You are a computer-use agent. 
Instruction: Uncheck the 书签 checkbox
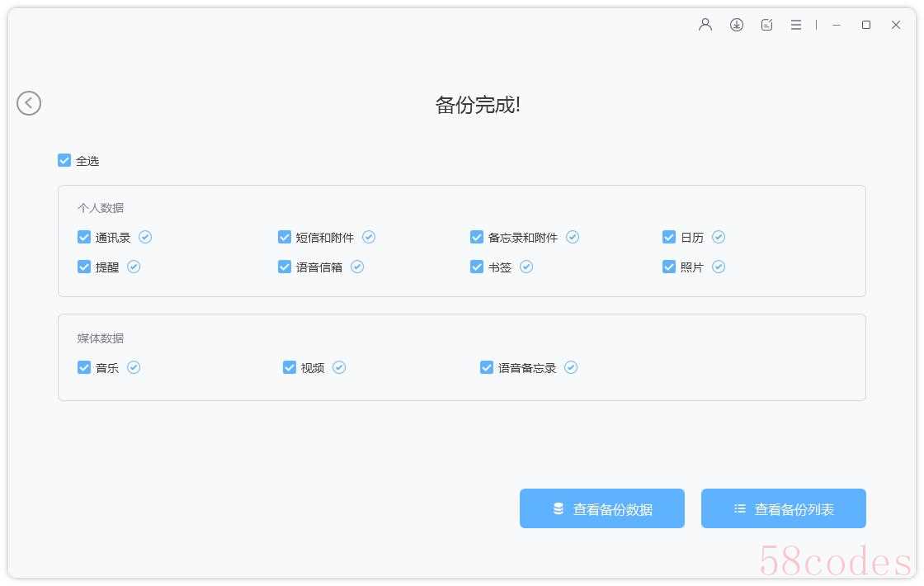pos(477,267)
